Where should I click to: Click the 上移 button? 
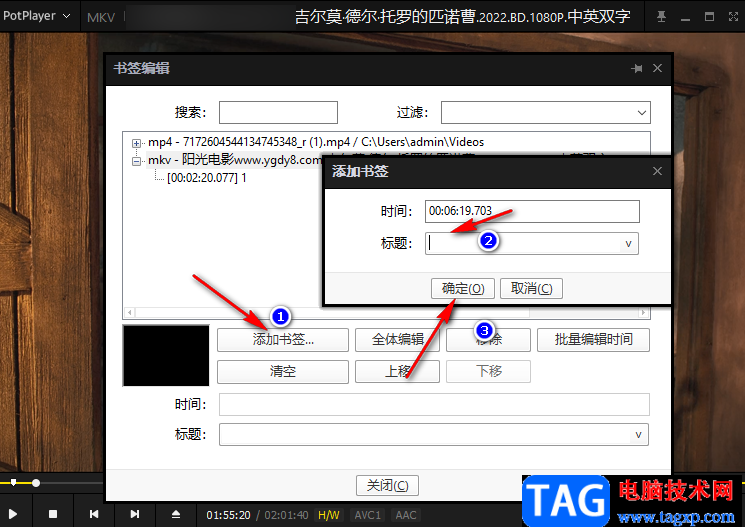(397, 372)
